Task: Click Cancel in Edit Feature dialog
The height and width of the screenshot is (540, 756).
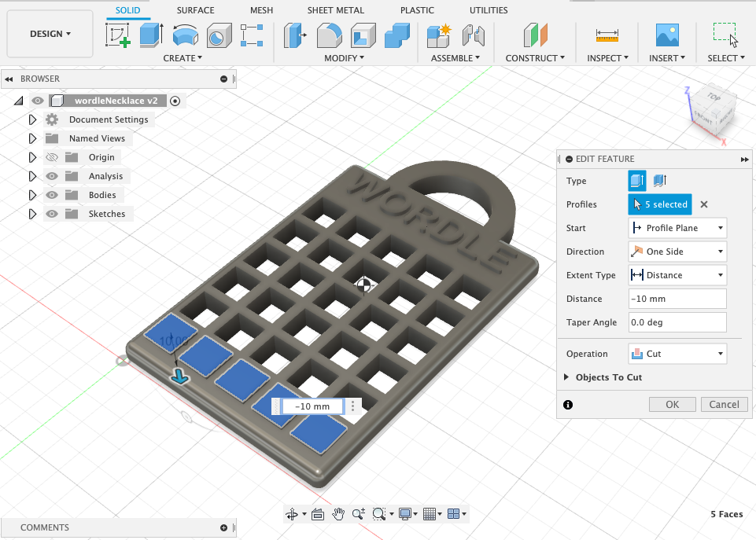Action: coord(724,405)
